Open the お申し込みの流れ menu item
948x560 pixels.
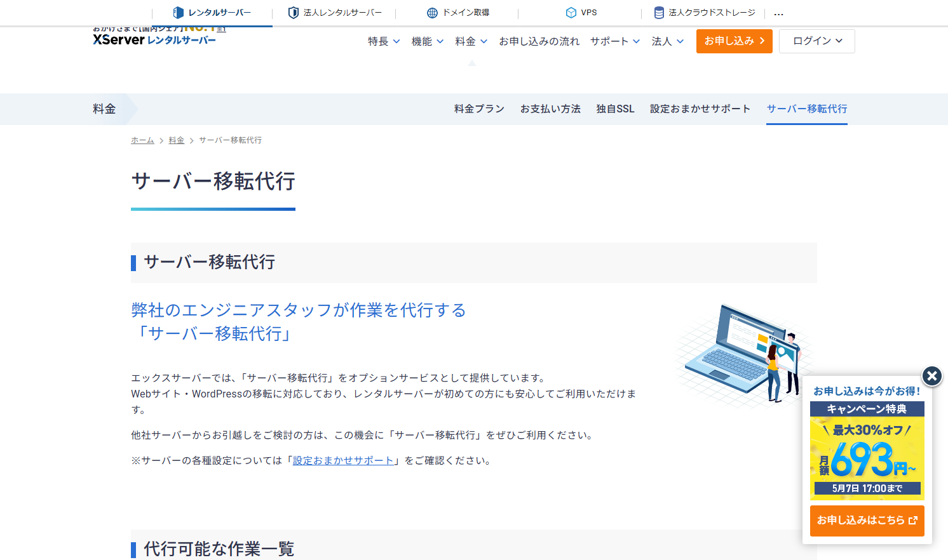point(539,41)
